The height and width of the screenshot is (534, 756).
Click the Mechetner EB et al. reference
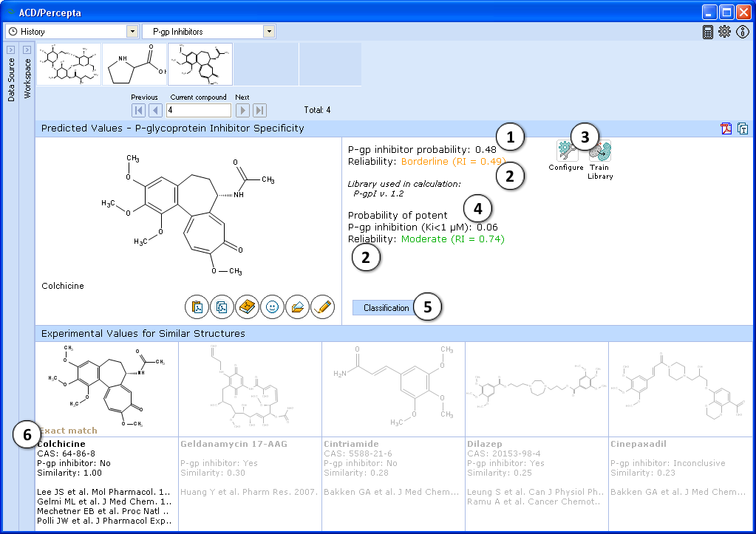103,511
